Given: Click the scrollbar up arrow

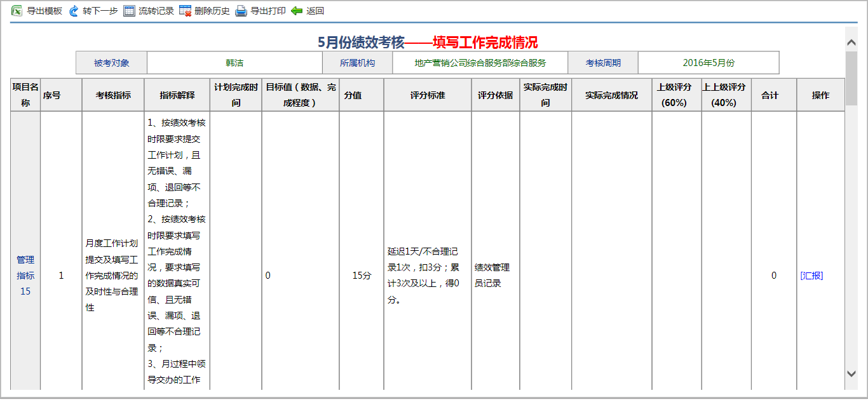Looking at the screenshot, I should pyautogui.click(x=851, y=42).
